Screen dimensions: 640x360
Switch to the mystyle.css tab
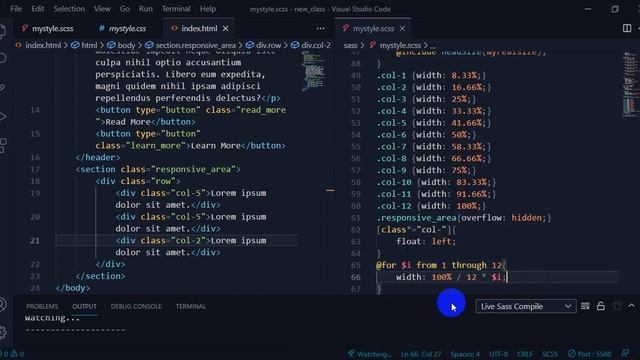(x=122, y=28)
